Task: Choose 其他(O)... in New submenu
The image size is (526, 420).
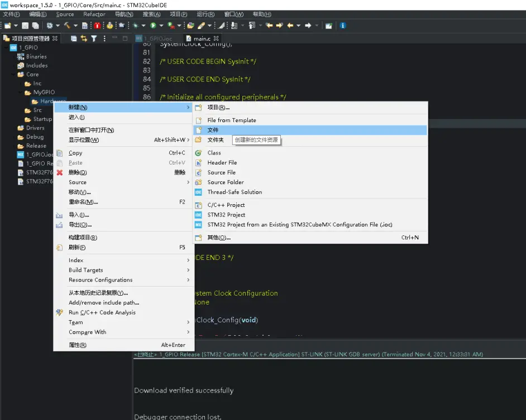Action: (x=310, y=237)
